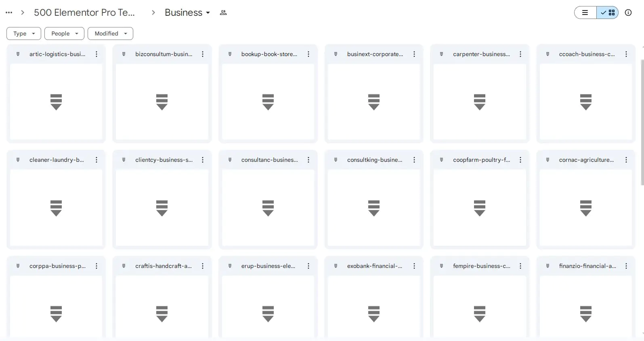Viewport: 644px width, 341px height.
Task: Switch to list layout view
Action: (x=585, y=13)
